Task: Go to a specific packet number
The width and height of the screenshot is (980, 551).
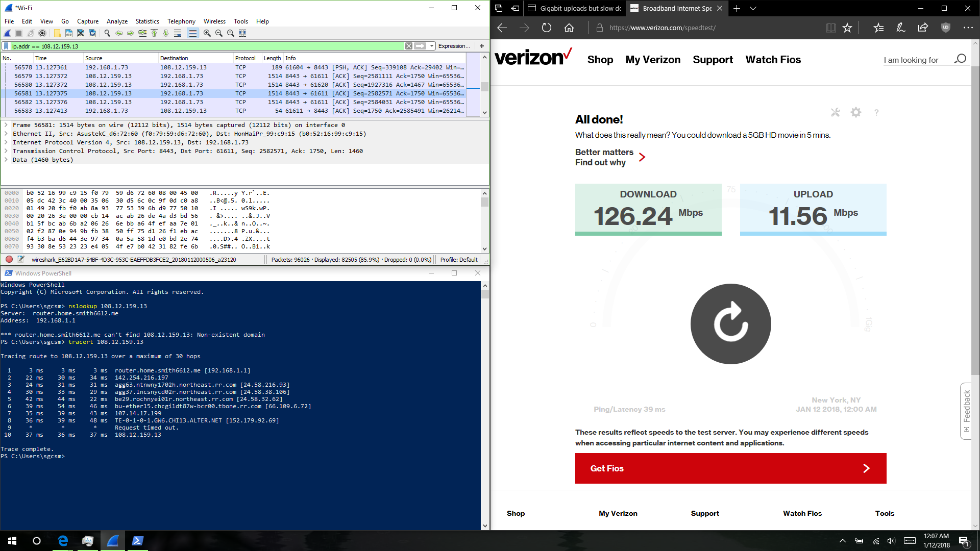Action: [x=142, y=33]
